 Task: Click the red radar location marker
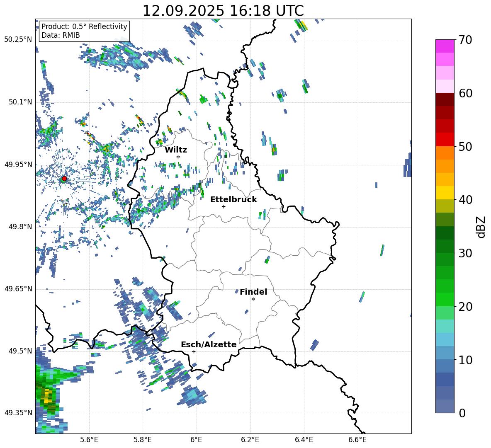[x=64, y=179]
